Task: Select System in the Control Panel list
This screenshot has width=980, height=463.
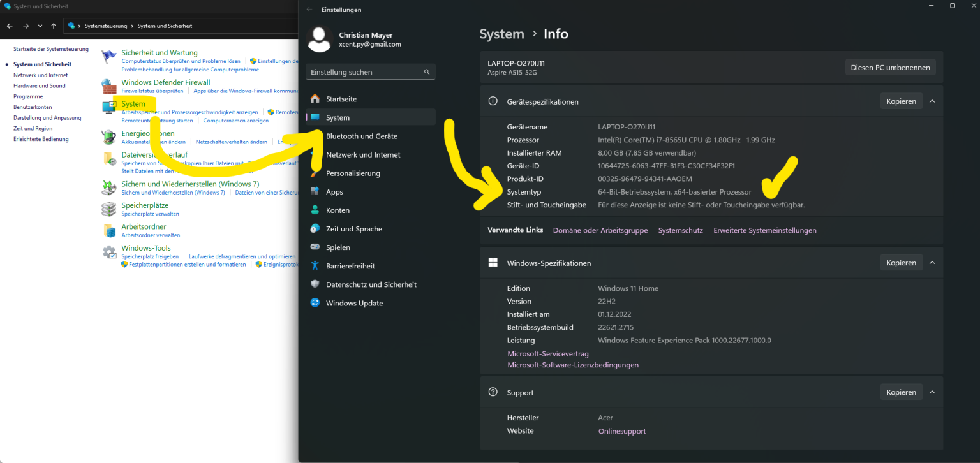Action: [x=135, y=103]
